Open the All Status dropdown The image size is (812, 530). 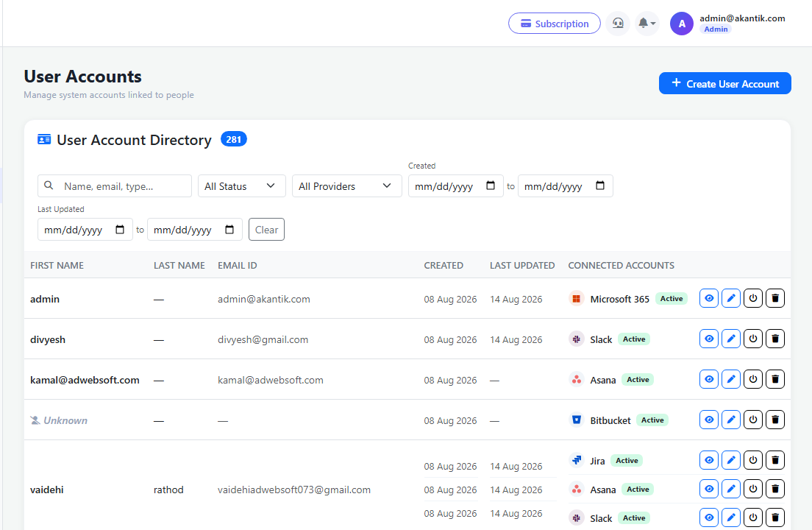241,186
